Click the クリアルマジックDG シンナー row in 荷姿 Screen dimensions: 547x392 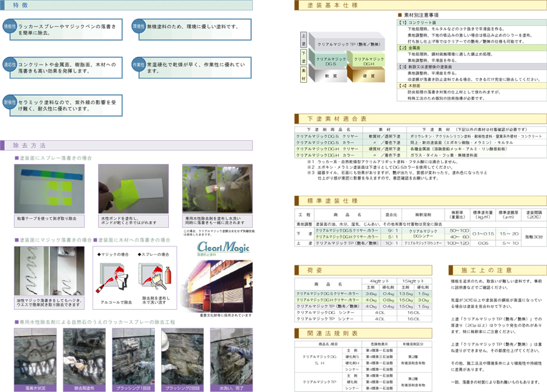click(363, 312)
